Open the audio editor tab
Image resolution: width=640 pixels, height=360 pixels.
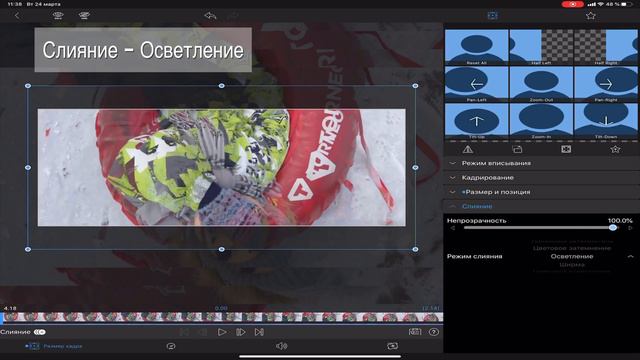[x=281, y=346]
